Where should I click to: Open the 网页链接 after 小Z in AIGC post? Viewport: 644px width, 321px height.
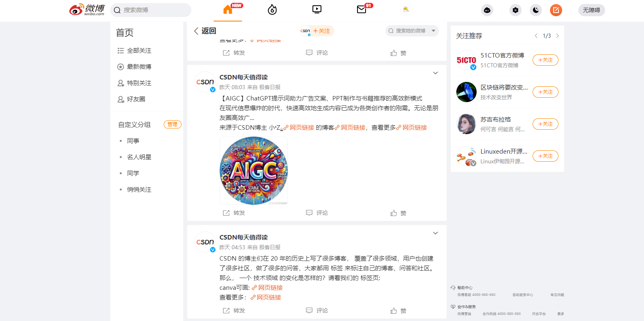pos(299,128)
